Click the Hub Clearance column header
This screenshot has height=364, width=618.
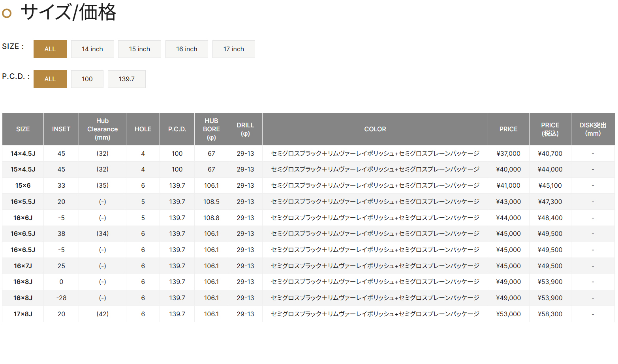point(102,129)
